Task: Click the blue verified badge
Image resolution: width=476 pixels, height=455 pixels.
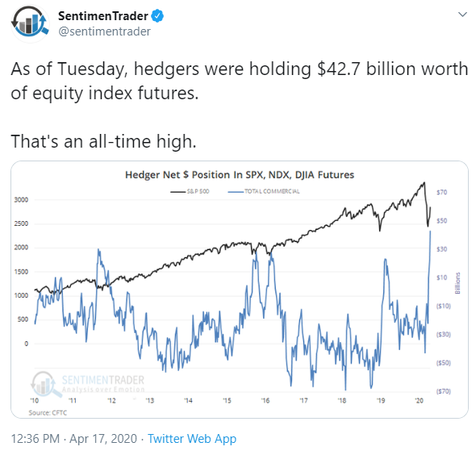Action: click(x=157, y=16)
